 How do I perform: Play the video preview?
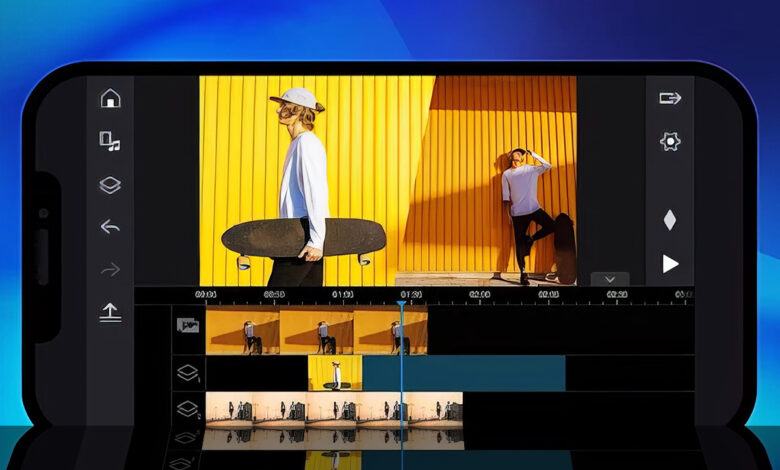[670, 264]
